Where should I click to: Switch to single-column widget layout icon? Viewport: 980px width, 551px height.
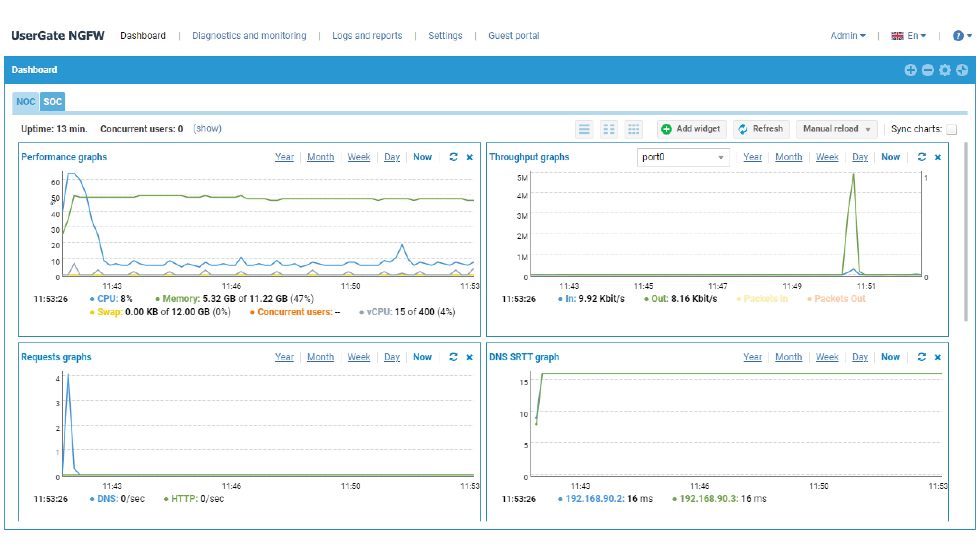pyautogui.click(x=584, y=129)
